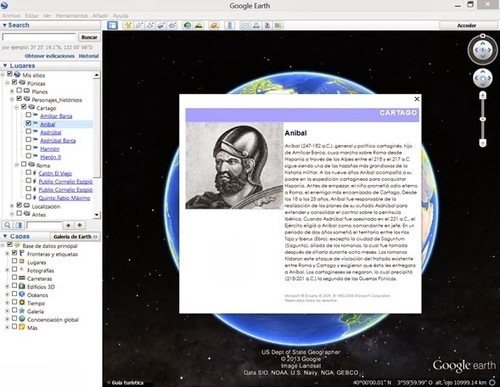The height and width of the screenshot is (387, 500).
Task: Select the Ruler tool icon
Action: tap(230, 25)
